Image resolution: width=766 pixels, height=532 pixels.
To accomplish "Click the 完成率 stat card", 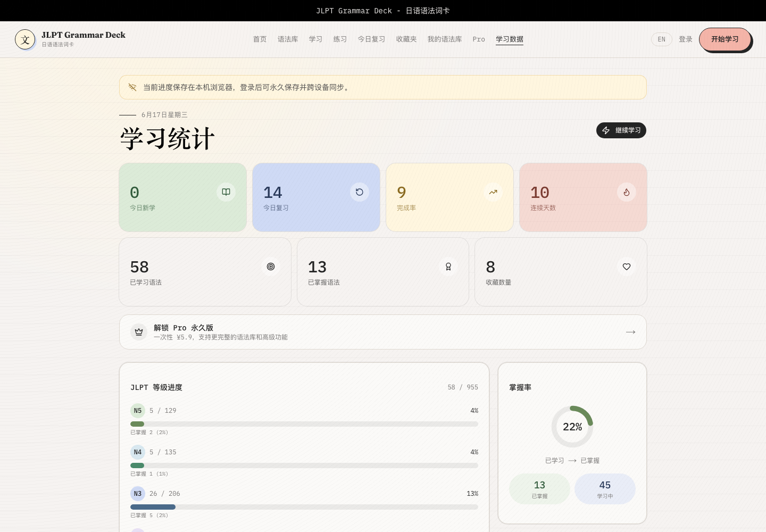I will click(449, 197).
